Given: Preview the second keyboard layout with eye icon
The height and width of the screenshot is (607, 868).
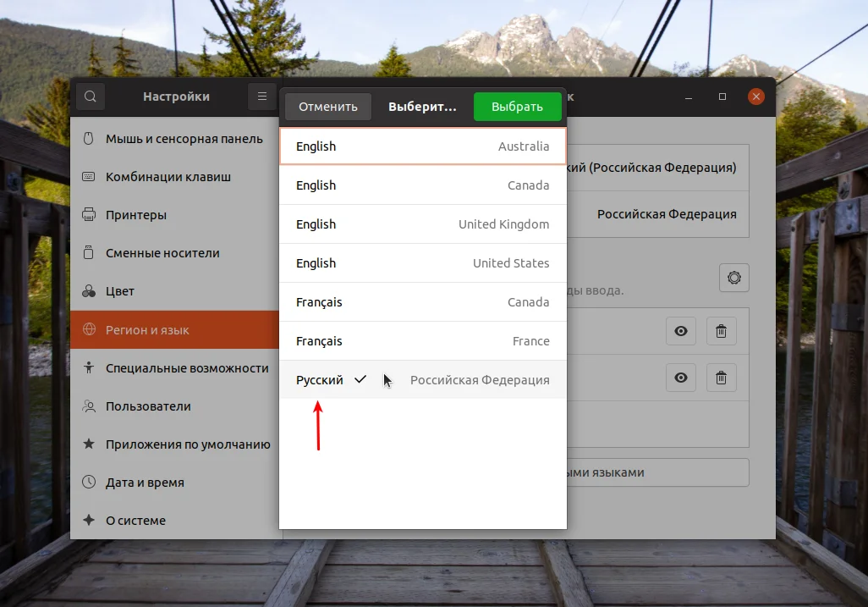Looking at the screenshot, I should tap(680, 378).
